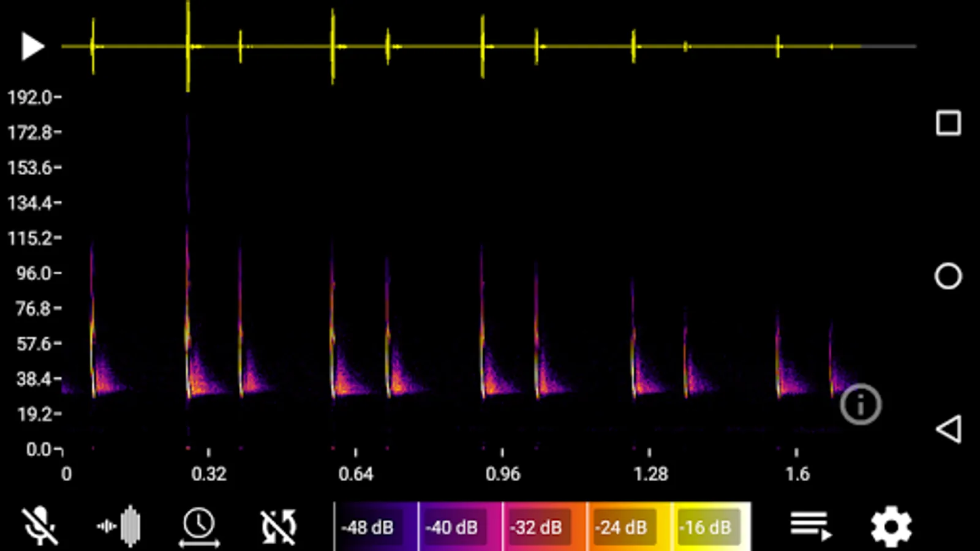This screenshot has width=980, height=551.
Task: Toggle the muted microphone icon
Action: click(x=40, y=526)
